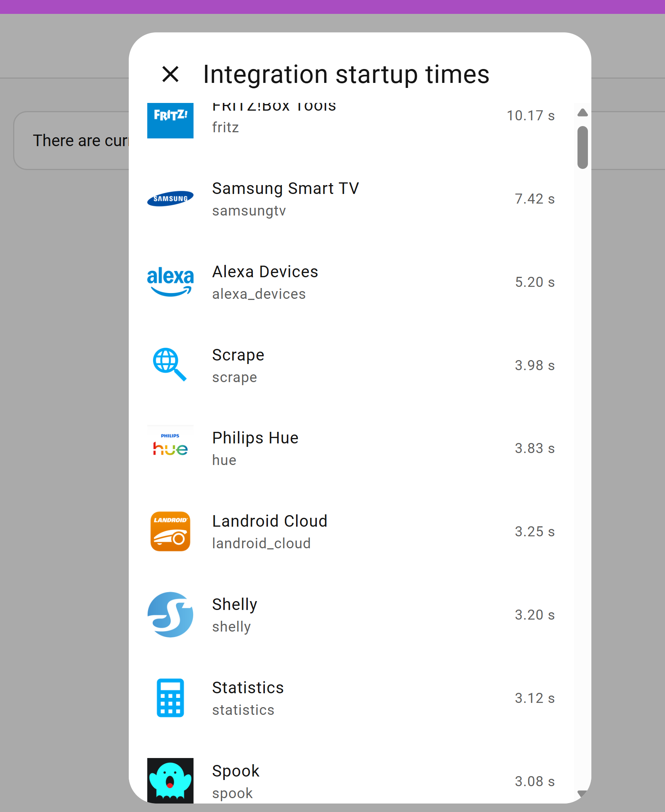Click the Landroid Cloud orange icon

click(170, 531)
